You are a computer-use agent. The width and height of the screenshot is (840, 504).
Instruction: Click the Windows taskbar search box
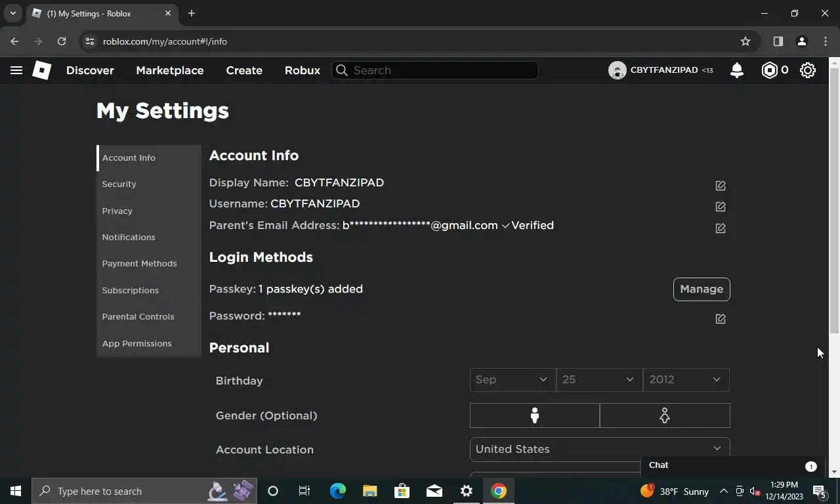point(144,491)
